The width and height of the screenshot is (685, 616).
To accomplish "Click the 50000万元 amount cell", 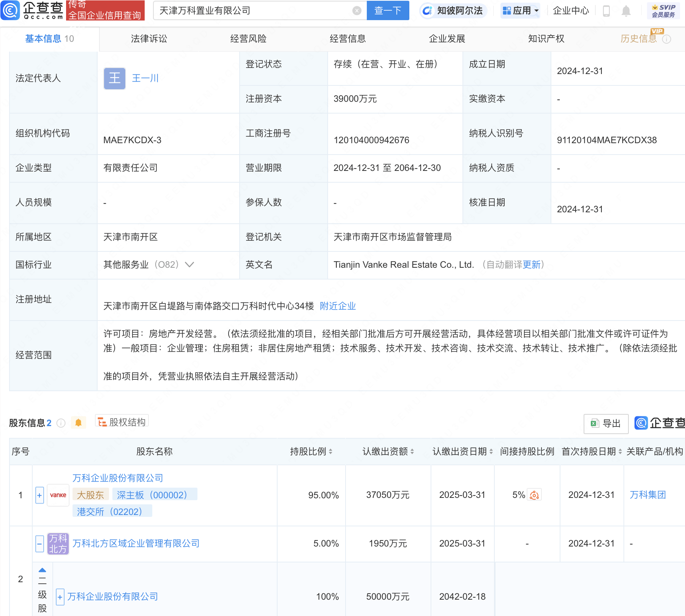I will coord(388,597).
